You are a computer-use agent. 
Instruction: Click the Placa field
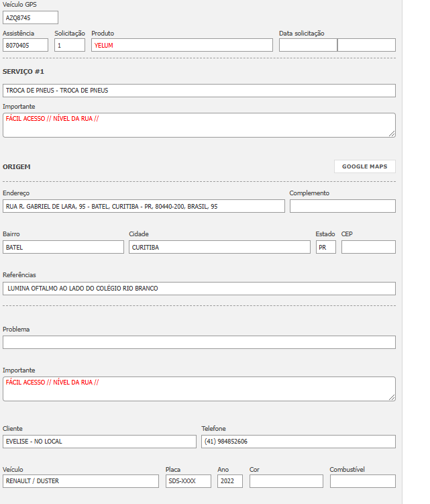click(x=188, y=481)
